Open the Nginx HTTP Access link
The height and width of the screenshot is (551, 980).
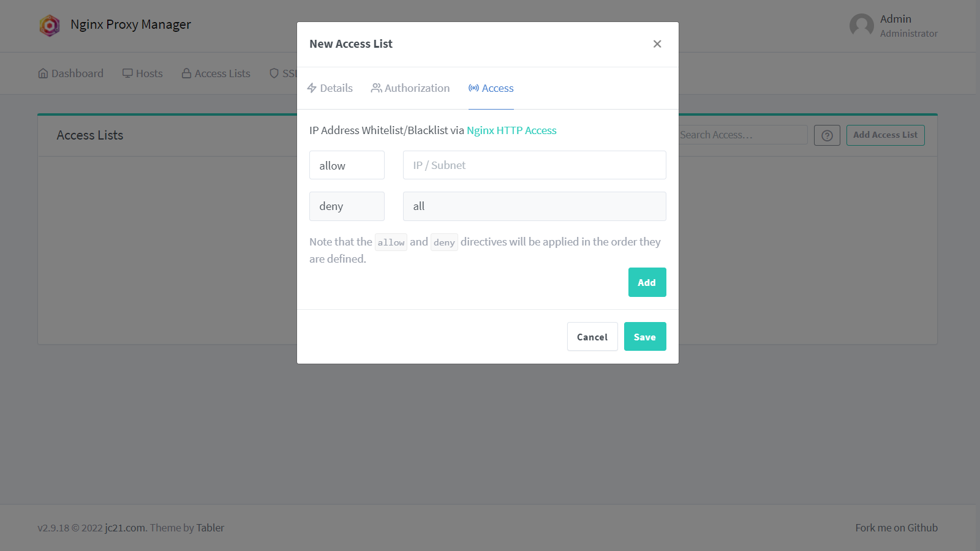511,130
